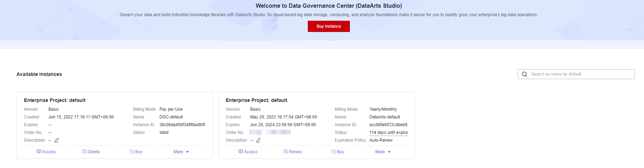
Task: Click the Auto-Renew expiration policy value
Action: [381, 140]
